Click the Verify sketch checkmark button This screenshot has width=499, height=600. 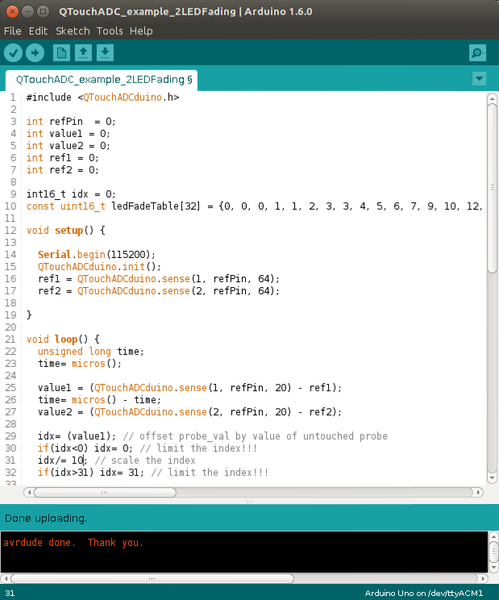coord(13,53)
